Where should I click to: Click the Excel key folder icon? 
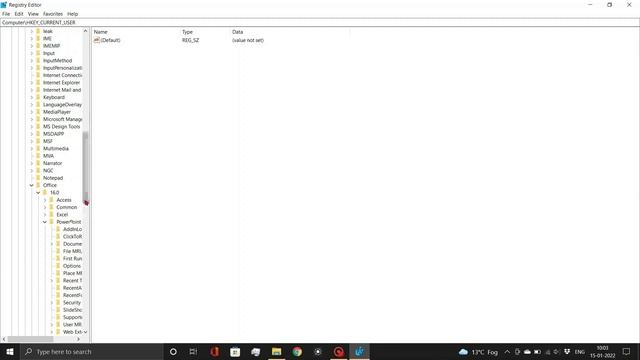tap(51, 215)
